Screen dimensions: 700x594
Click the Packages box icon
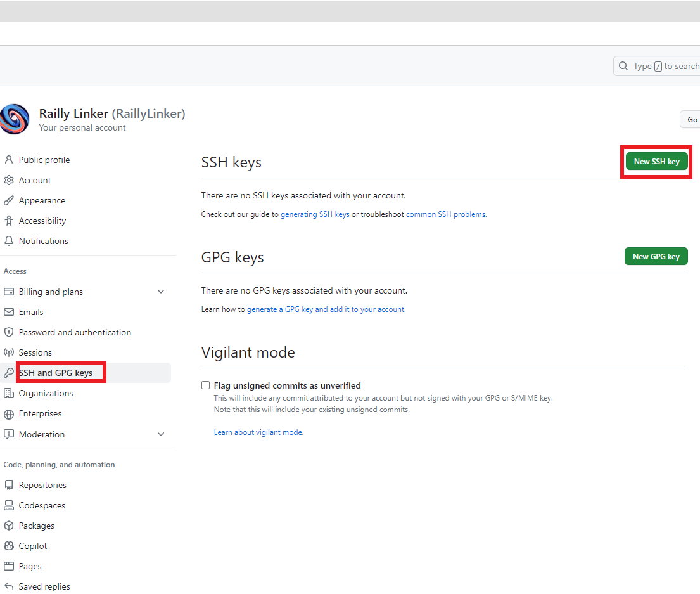coord(9,526)
